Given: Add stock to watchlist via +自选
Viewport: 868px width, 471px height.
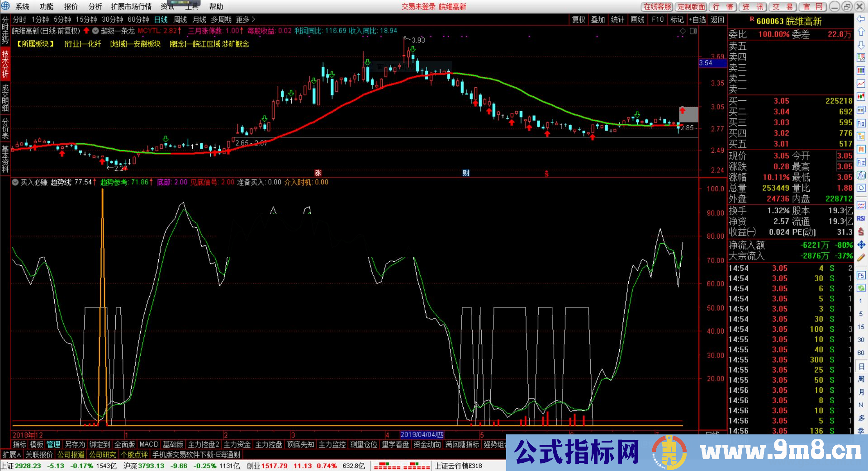Looking at the screenshot, I should [697, 20].
